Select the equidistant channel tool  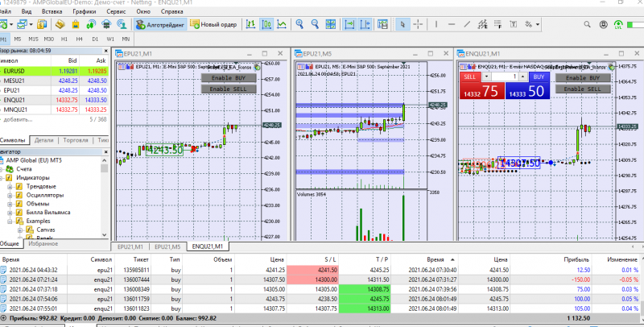click(482, 25)
